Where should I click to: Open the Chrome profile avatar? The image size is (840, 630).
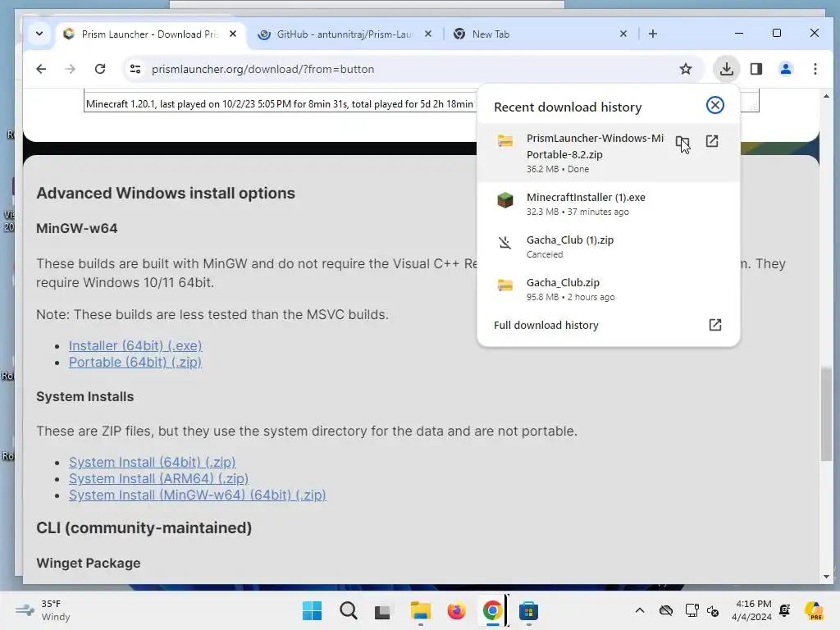pyautogui.click(x=785, y=69)
